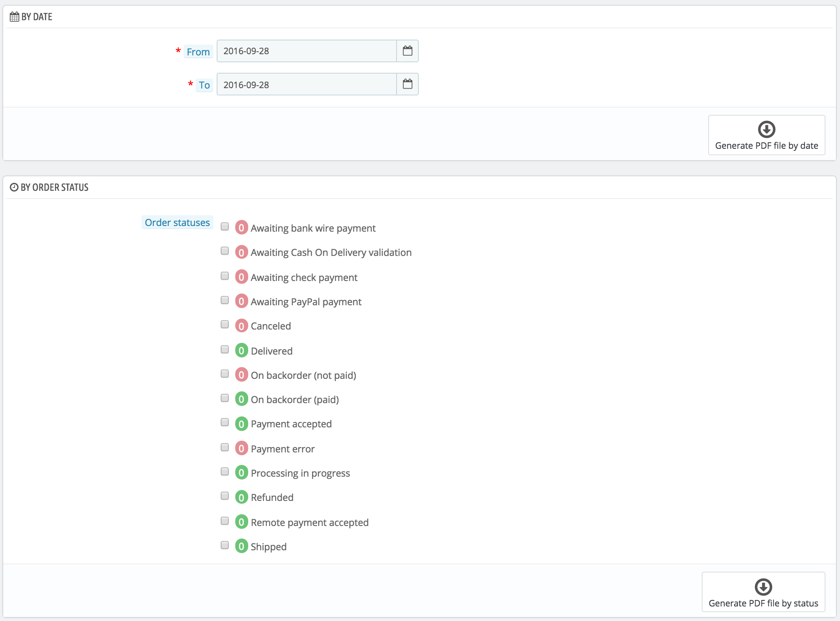Click the green count badge beside Delivered
The height and width of the screenshot is (621, 840).
241,351
